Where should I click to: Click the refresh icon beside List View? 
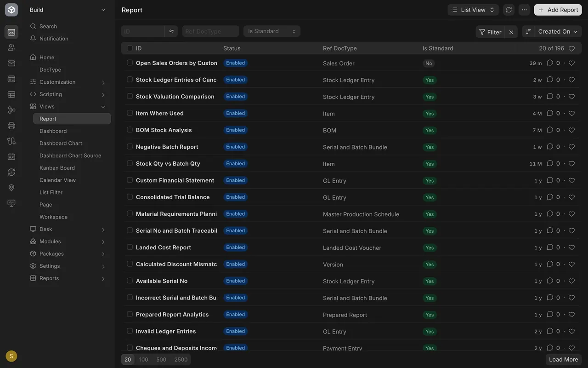tap(509, 10)
